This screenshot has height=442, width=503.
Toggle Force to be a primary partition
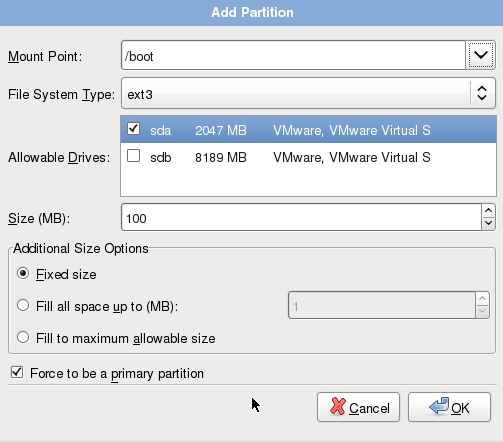pos(17,372)
